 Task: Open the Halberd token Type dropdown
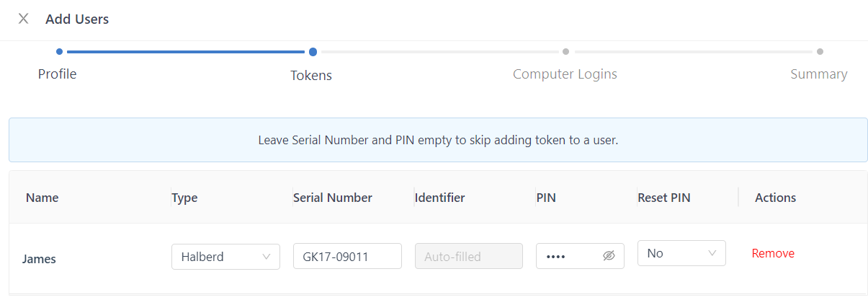pyautogui.click(x=225, y=256)
